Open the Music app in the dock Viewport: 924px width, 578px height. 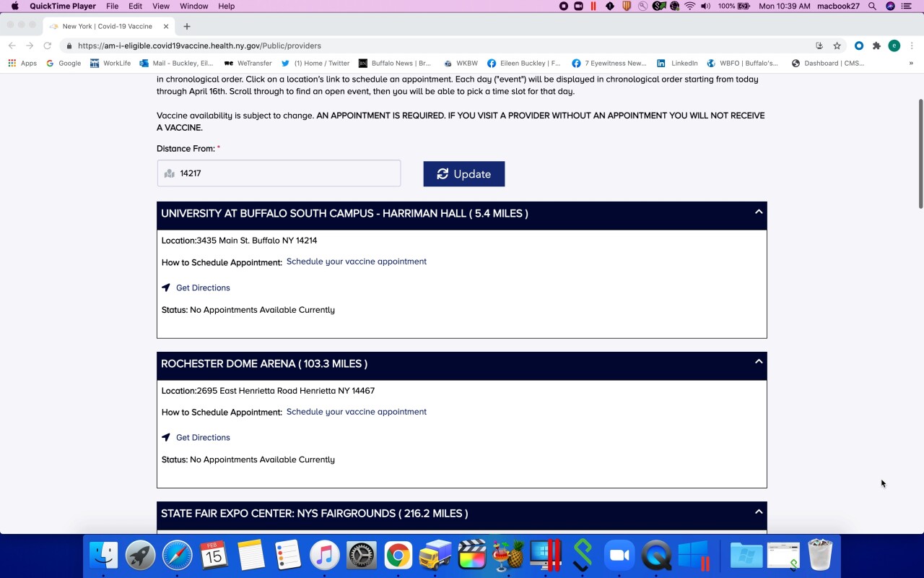tap(325, 556)
